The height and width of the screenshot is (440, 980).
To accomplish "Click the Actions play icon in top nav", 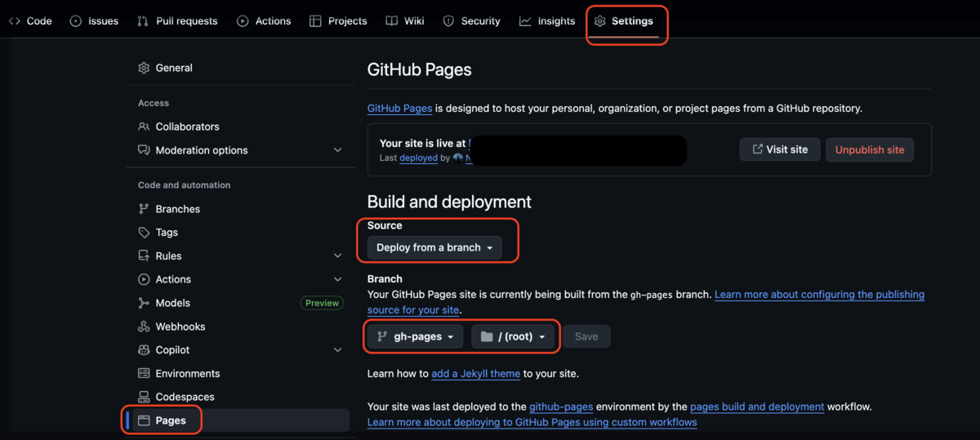I will (243, 21).
